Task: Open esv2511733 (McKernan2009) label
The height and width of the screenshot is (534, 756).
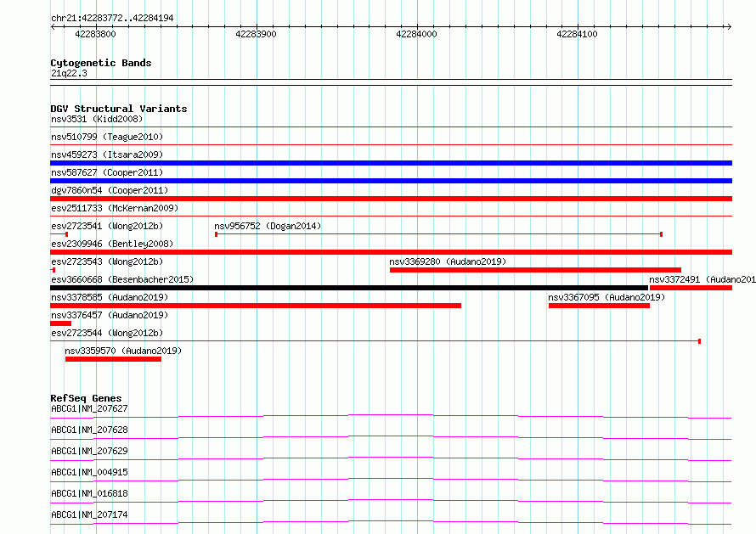Action: click(x=115, y=208)
